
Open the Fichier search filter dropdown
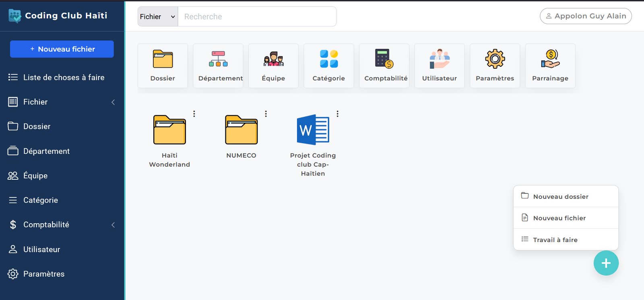point(158,16)
